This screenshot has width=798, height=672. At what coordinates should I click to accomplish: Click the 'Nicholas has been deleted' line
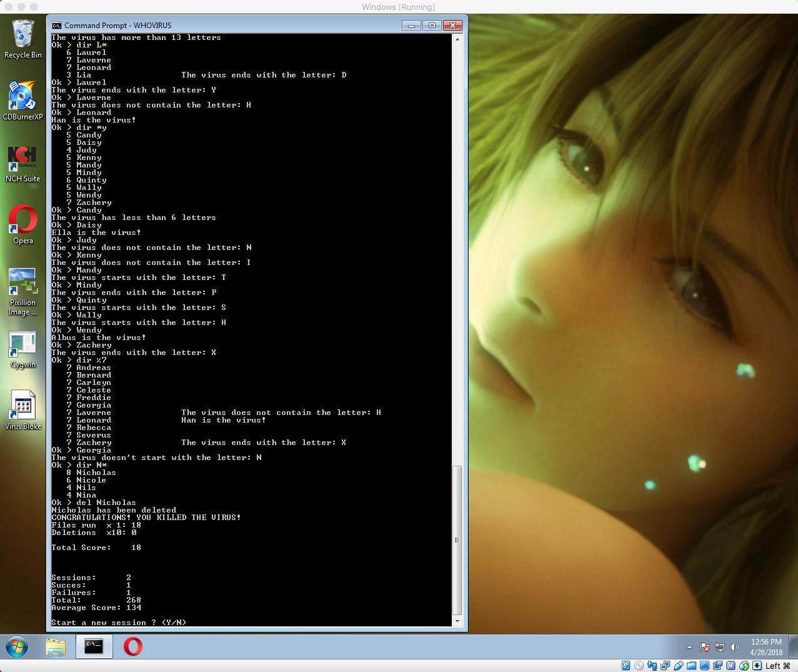pyautogui.click(x=114, y=510)
